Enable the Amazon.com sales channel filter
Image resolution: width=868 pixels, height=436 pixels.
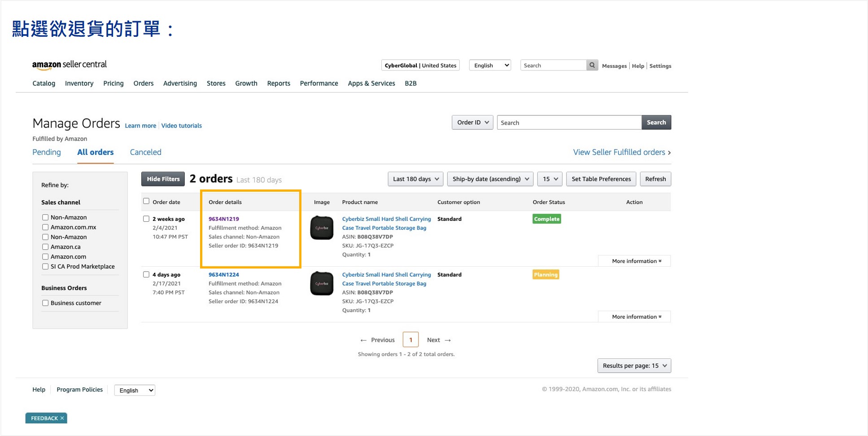click(x=45, y=257)
